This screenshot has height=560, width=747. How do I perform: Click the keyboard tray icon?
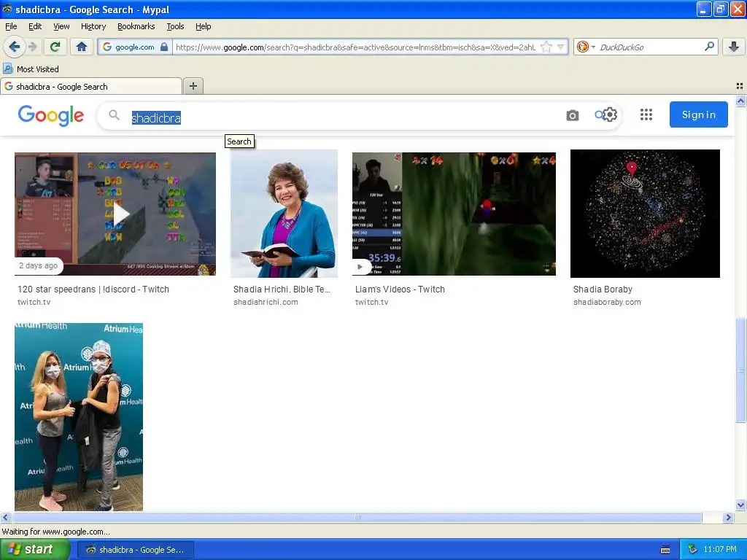pyautogui.click(x=665, y=550)
